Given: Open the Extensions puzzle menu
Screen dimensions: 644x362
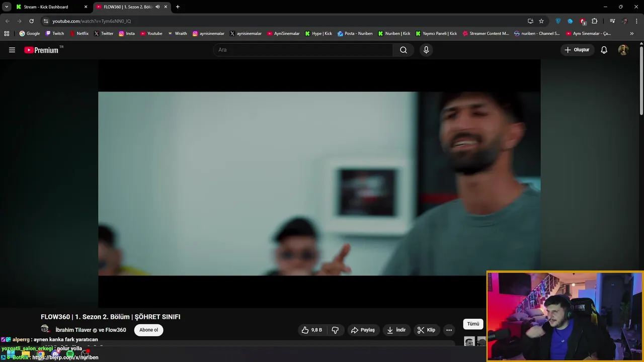Looking at the screenshot, I should (x=595, y=21).
